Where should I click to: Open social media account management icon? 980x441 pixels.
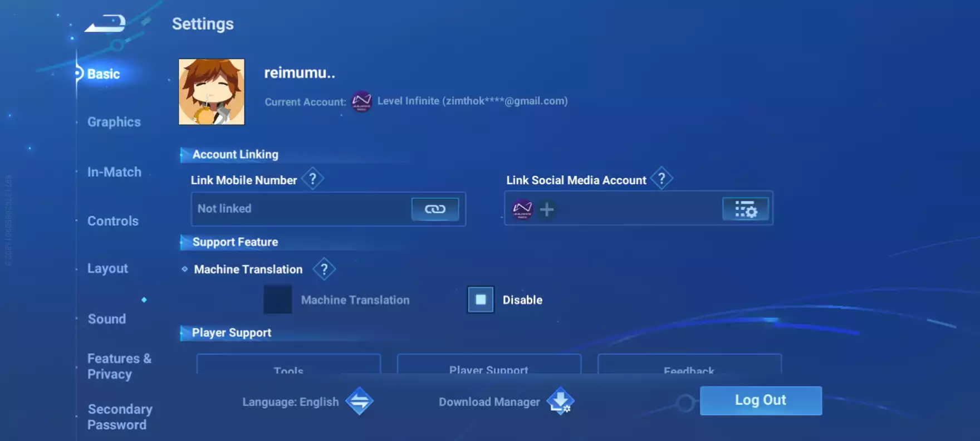746,209
